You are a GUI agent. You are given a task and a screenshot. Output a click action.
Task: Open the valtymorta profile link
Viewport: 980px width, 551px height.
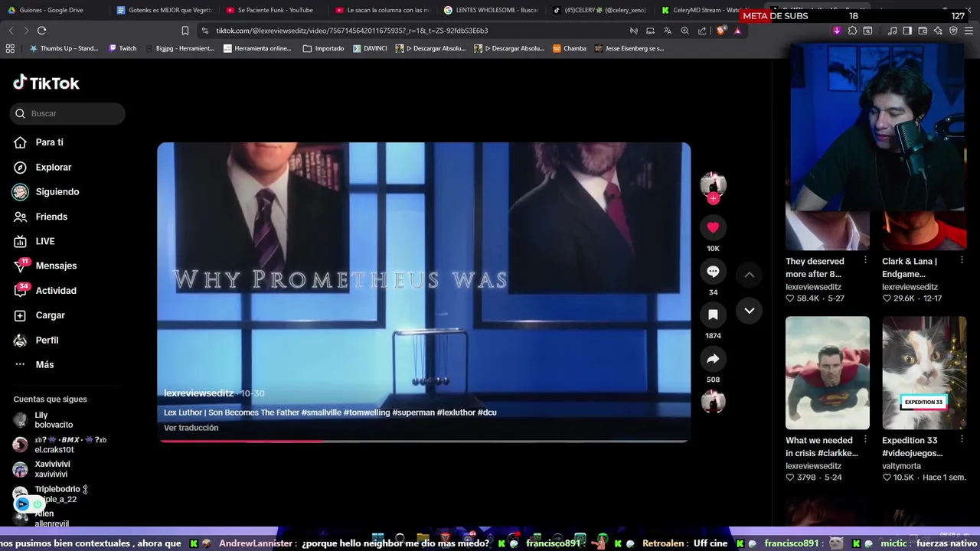tap(901, 466)
